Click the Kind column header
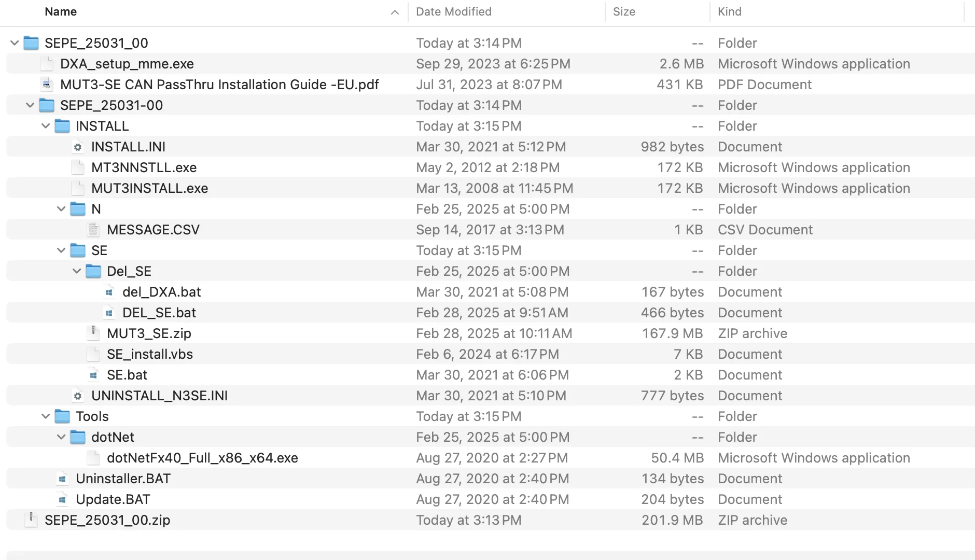This screenshot has height=560, width=975. pyautogui.click(x=729, y=11)
